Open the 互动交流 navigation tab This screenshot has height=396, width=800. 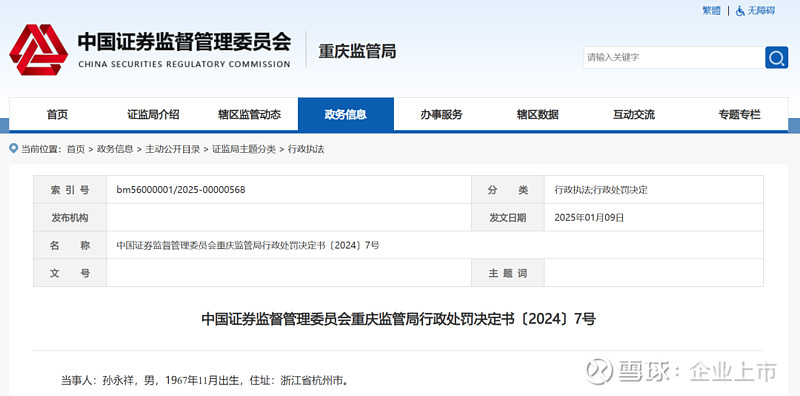pyautogui.click(x=634, y=114)
